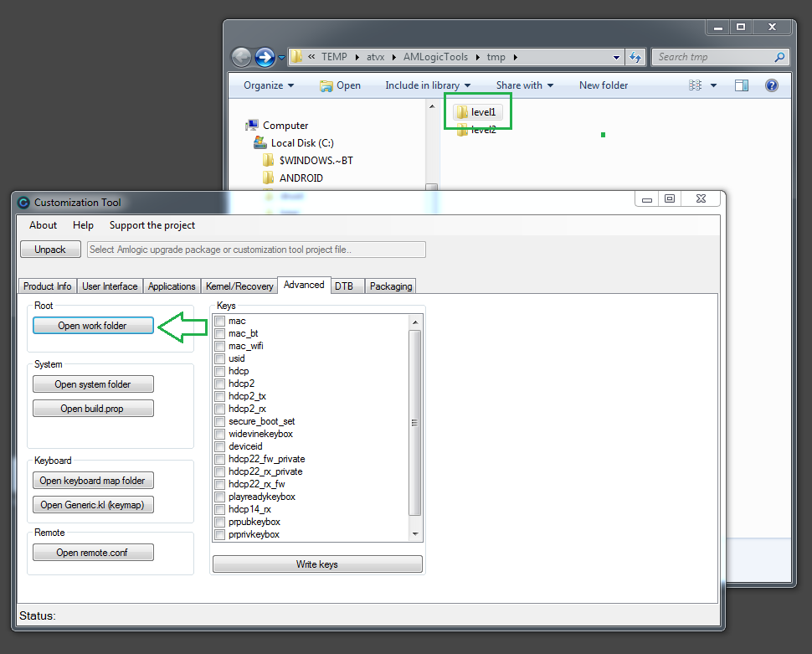The height and width of the screenshot is (654, 812).
Task: Select the ANDROID folder in the tree
Action: tap(293, 178)
